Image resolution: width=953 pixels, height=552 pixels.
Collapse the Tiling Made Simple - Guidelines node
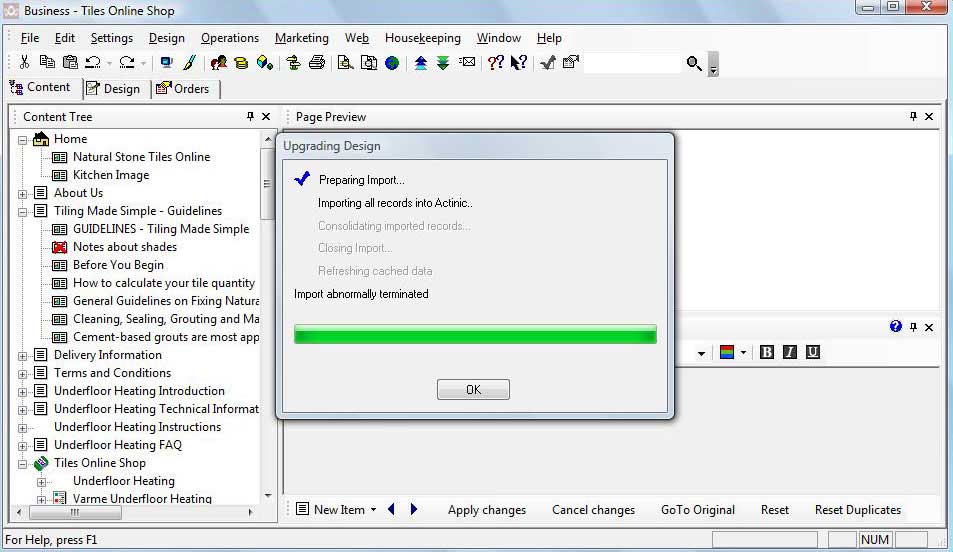pyautogui.click(x=22, y=211)
